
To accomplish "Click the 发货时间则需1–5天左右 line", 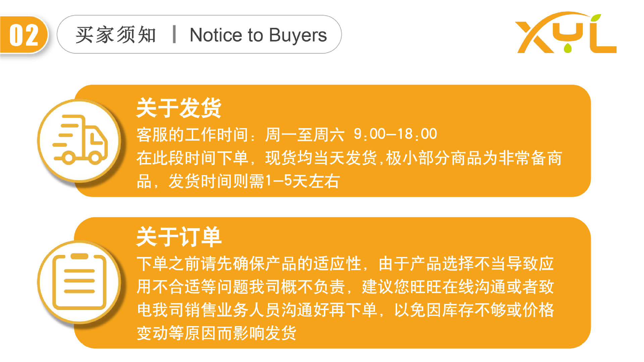I will click(254, 181).
